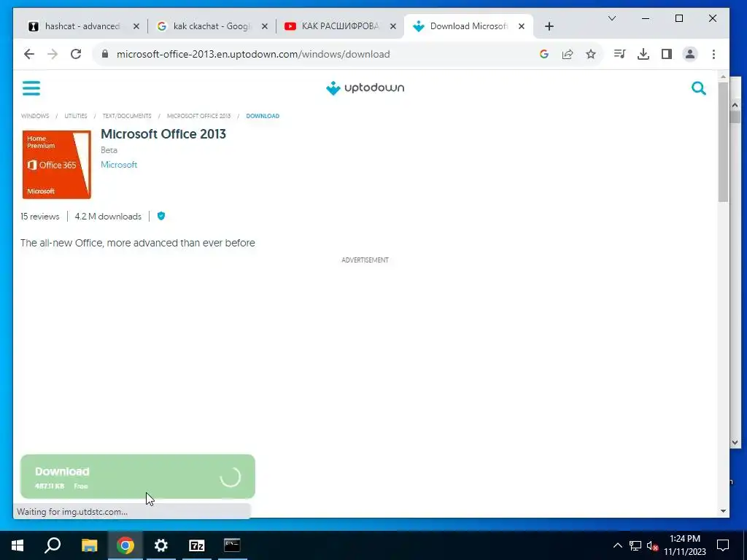The height and width of the screenshot is (560, 747).
Task: Show hidden system tray icons
Action: 617,545
